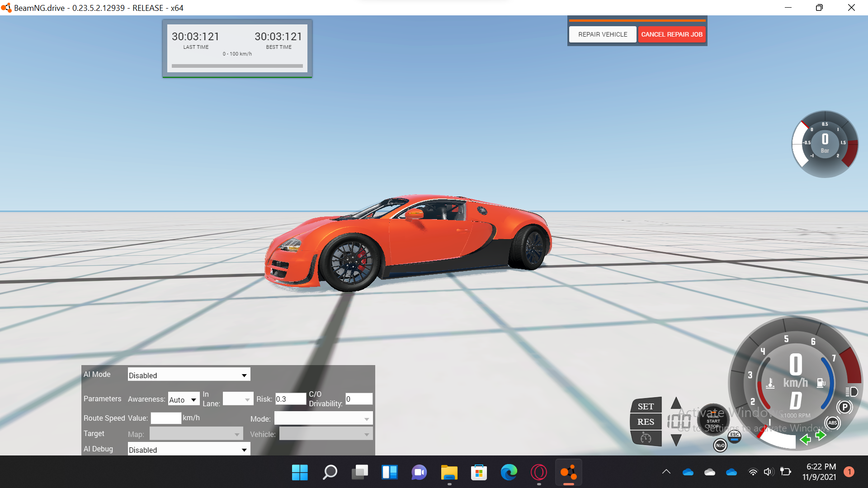Click the 0-100 km/h progress bar

pos(237,66)
